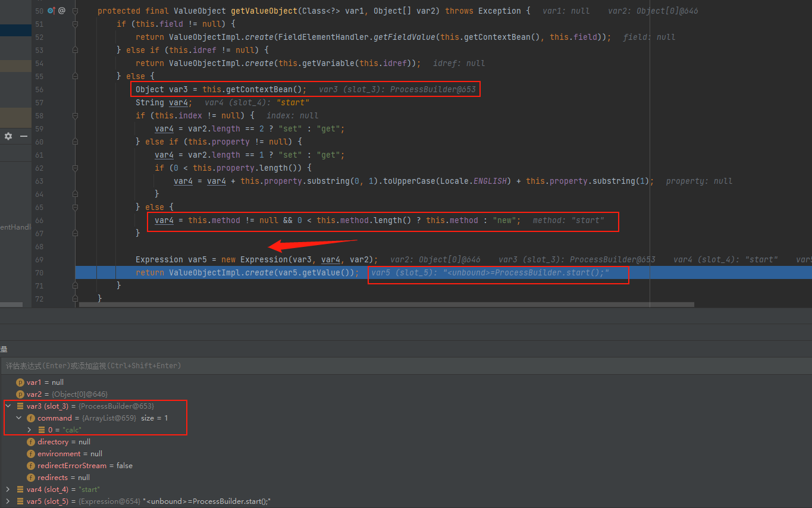Fold the else block starting at line 55
The width and height of the screenshot is (812, 508).
coord(75,76)
